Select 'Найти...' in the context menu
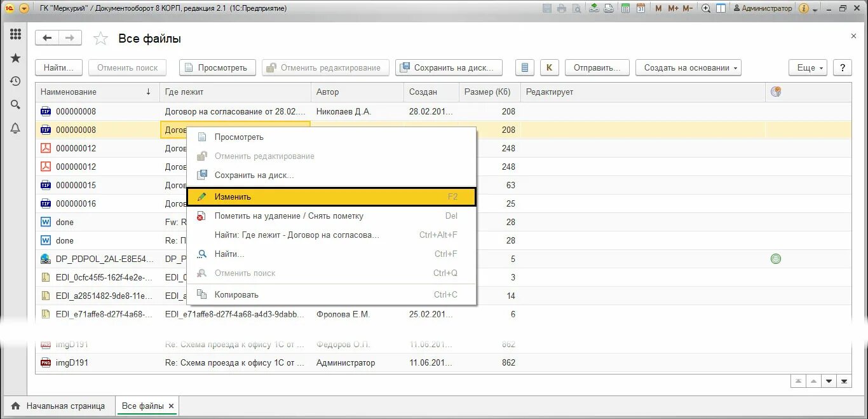 coord(331,254)
